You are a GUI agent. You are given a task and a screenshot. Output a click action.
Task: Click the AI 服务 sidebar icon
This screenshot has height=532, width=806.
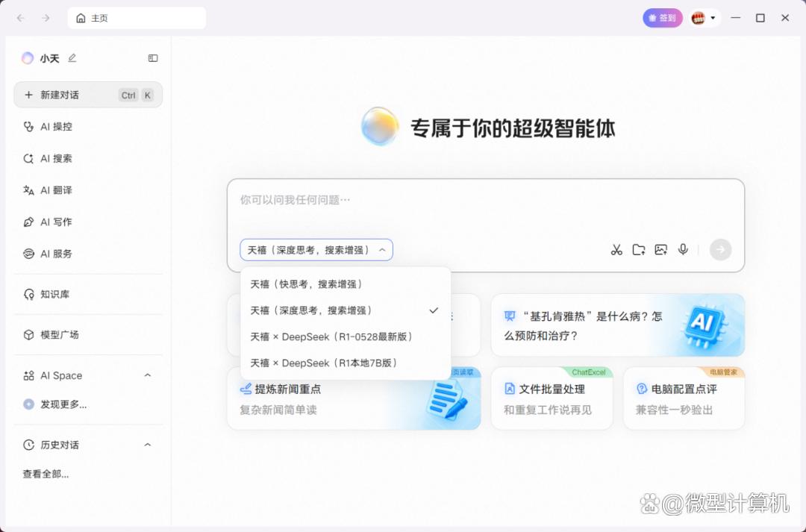click(28, 254)
